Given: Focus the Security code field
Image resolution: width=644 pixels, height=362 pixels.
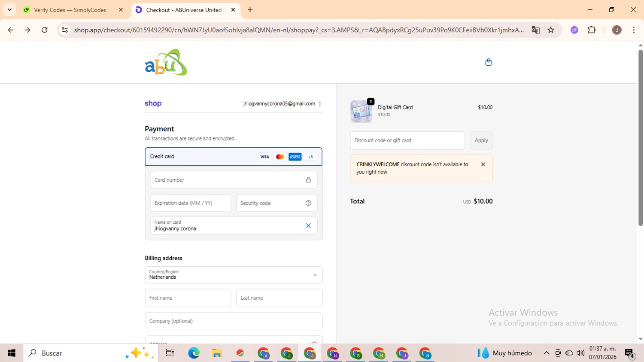Looking at the screenshot, I should tap(276, 203).
